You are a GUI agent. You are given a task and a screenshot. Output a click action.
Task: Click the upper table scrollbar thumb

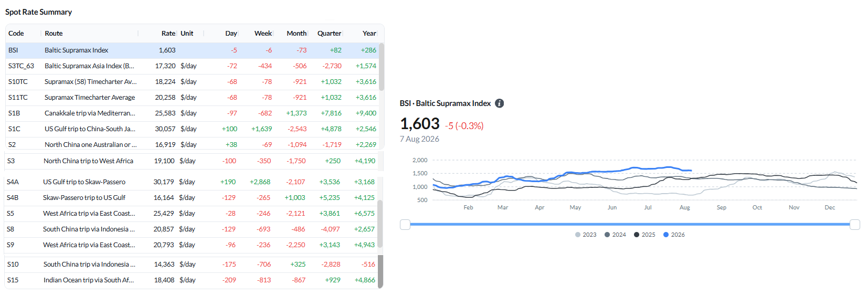tap(382, 67)
